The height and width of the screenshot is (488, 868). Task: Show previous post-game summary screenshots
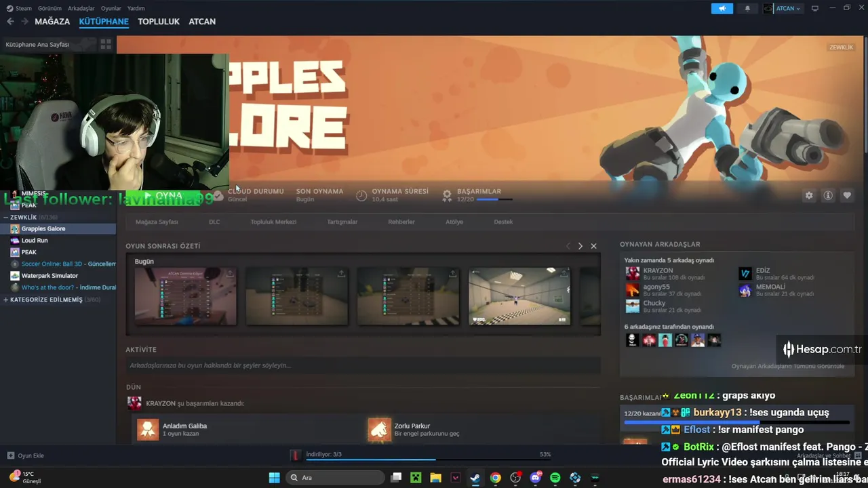(x=568, y=246)
